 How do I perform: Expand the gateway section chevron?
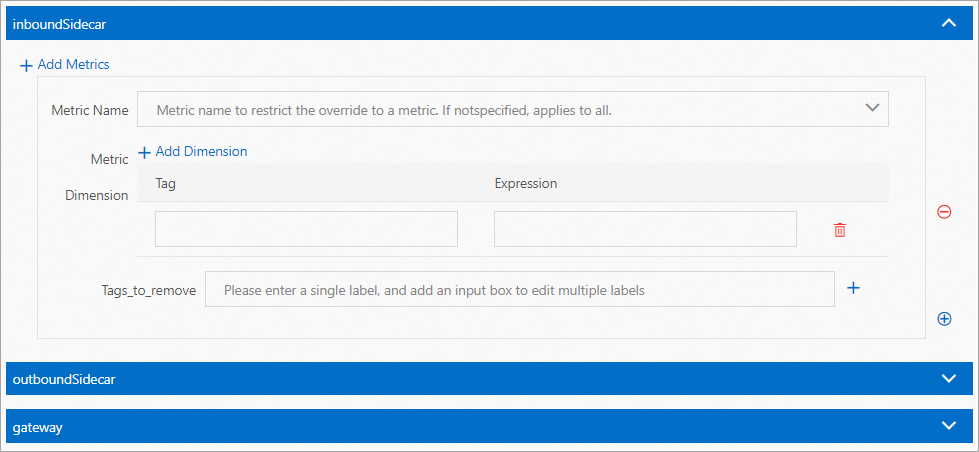[949, 426]
